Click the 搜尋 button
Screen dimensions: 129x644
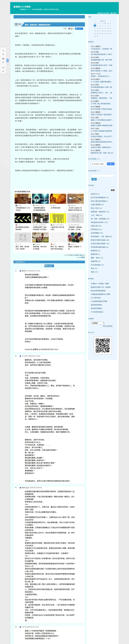point(94,179)
